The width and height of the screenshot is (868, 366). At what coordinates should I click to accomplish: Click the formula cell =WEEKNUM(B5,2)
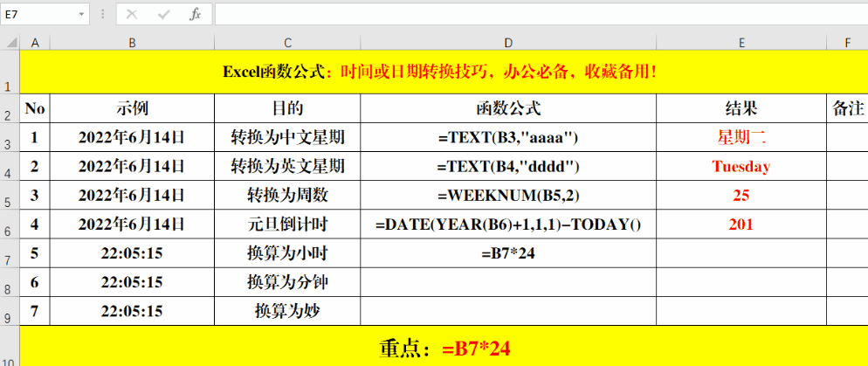[508, 195]
